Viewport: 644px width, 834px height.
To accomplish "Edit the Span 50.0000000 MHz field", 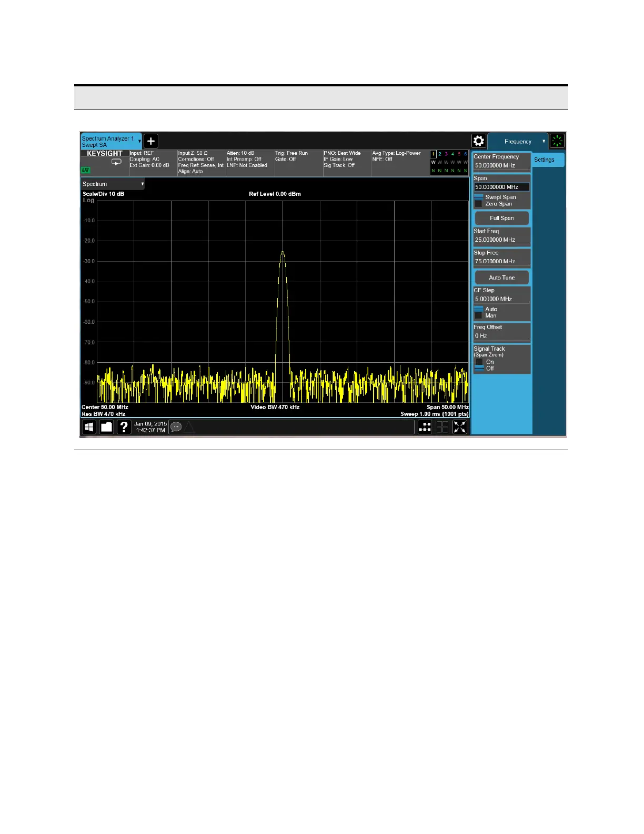I will (x=502, y=187).
